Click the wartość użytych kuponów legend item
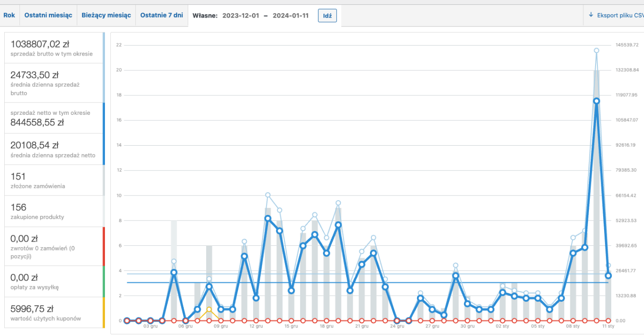Viewport: 644px width, 335px height. pyautogui.click(x=55, y=312)
